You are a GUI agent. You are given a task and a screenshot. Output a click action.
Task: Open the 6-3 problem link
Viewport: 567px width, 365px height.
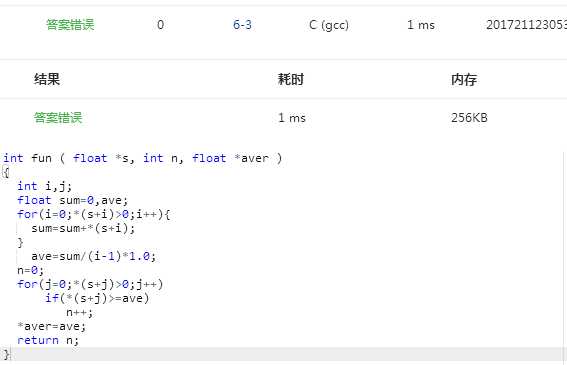click(242, 25)
